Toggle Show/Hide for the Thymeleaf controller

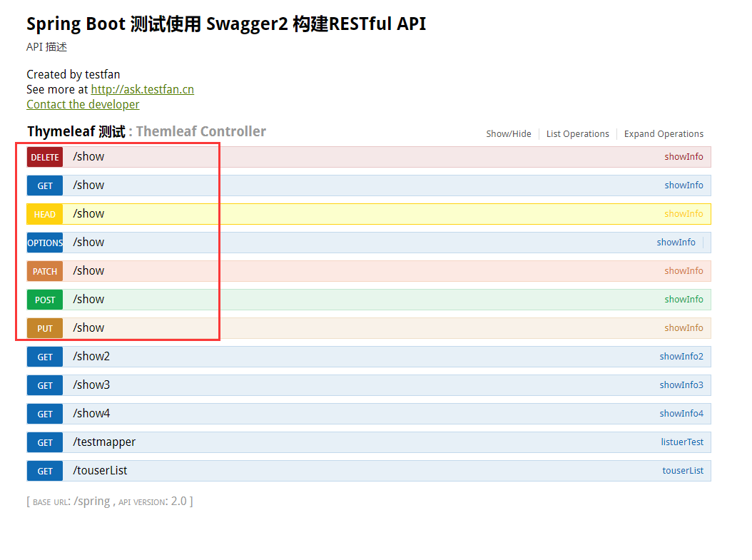(x=509, y=134)
